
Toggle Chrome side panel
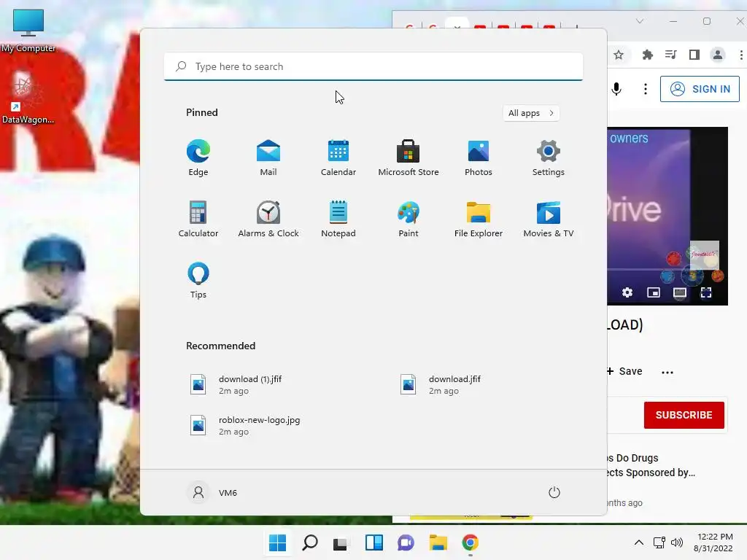point(694,55)
